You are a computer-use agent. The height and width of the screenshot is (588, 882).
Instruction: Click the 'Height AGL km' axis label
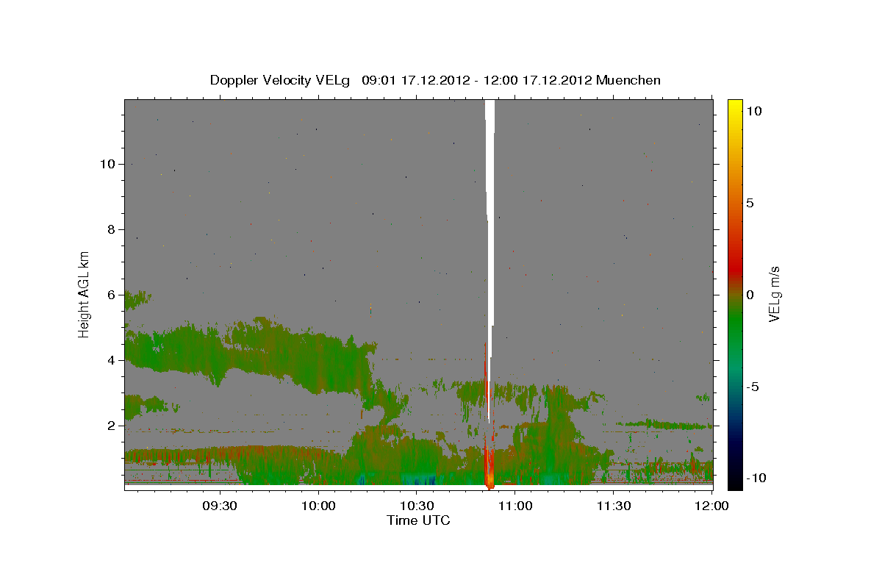coord(85,293)
